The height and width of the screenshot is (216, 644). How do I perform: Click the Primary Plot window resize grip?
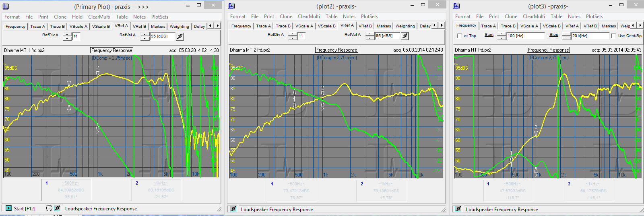(219, 209)
